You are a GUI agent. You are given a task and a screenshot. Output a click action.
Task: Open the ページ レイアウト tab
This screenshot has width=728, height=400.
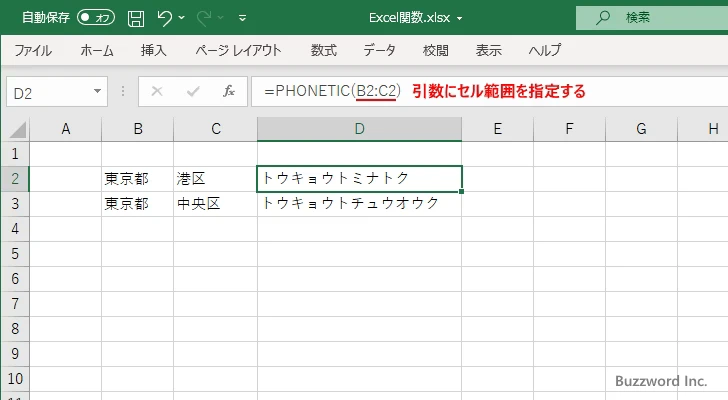238,50
